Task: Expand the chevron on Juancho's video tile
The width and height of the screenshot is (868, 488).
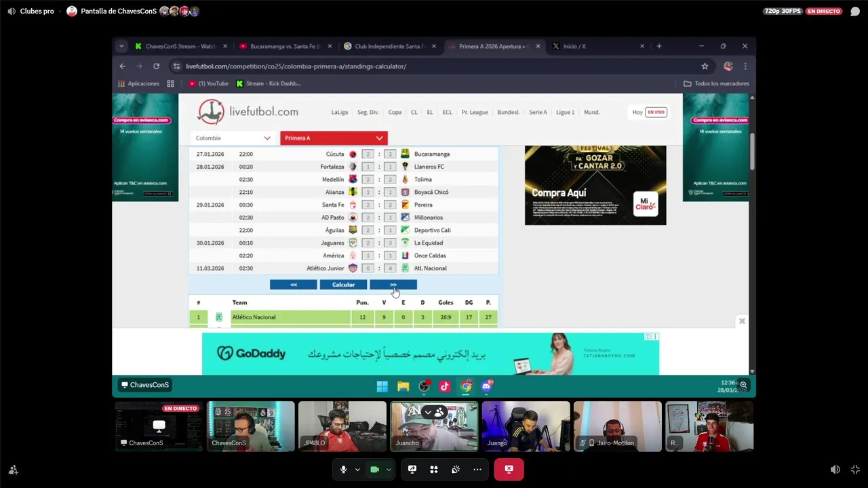Action: point(428,411)
